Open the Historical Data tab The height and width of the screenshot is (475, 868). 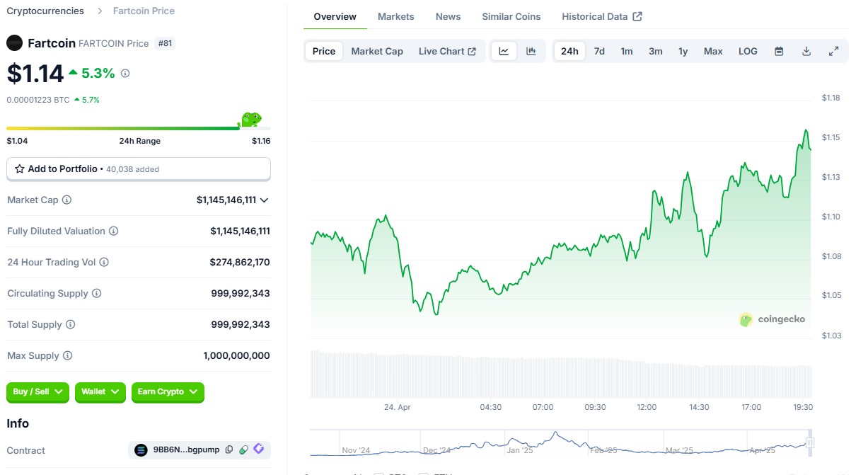[x=602, y=16]
